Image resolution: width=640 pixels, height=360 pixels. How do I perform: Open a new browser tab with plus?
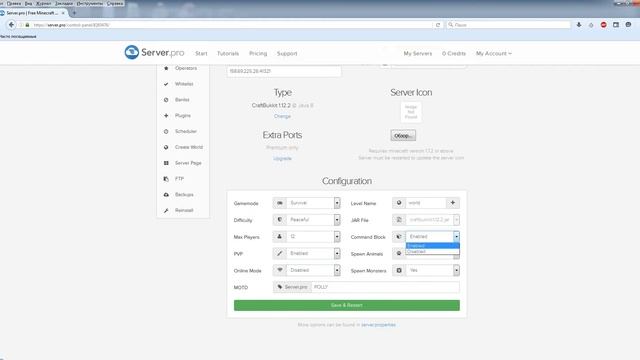tap(74, 13)
